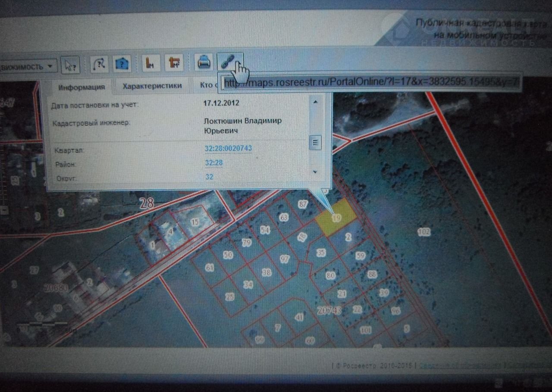This screenshot has width=552, height=392.
Task: Click the chain link share icon
Action: pyautogui.click(x=228, y=62)
